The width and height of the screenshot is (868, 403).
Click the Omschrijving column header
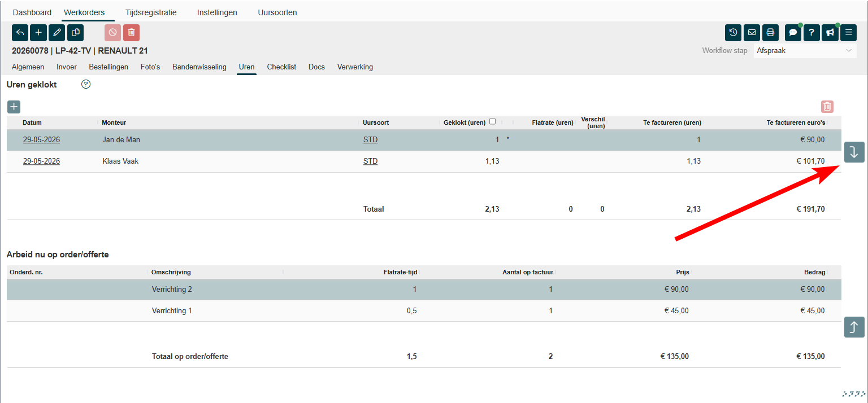click(171, 272)
